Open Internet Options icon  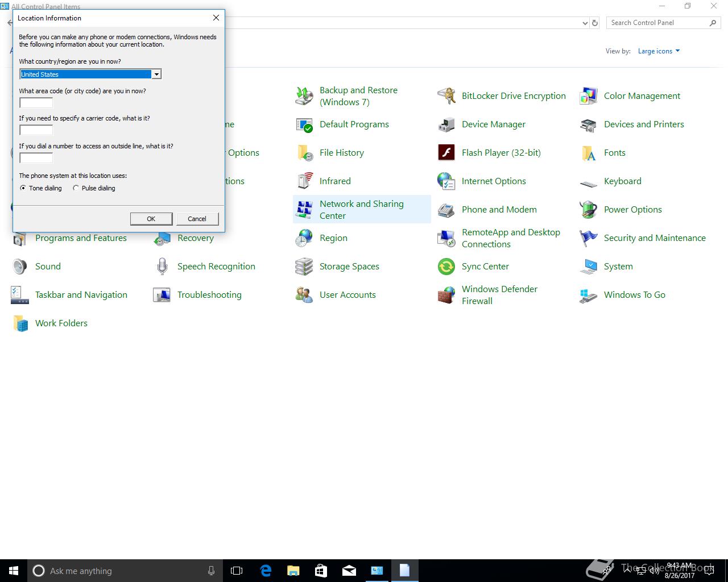click(x=446, y=181)
